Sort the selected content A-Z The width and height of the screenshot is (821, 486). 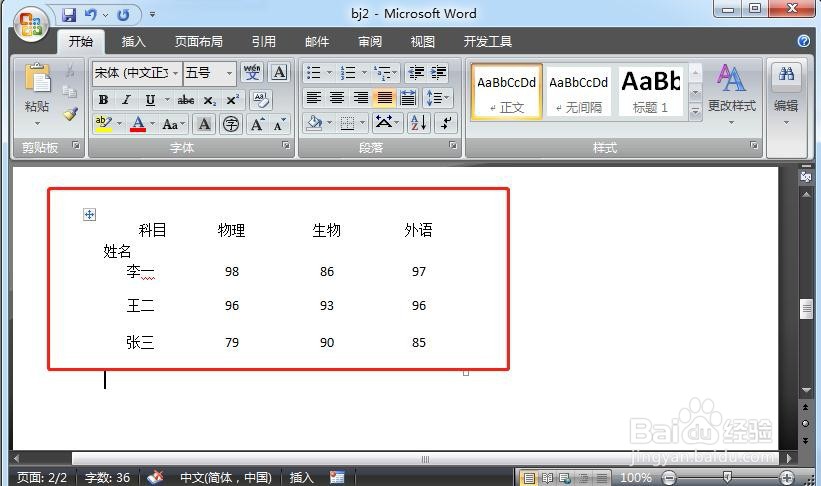pos(419,123)
